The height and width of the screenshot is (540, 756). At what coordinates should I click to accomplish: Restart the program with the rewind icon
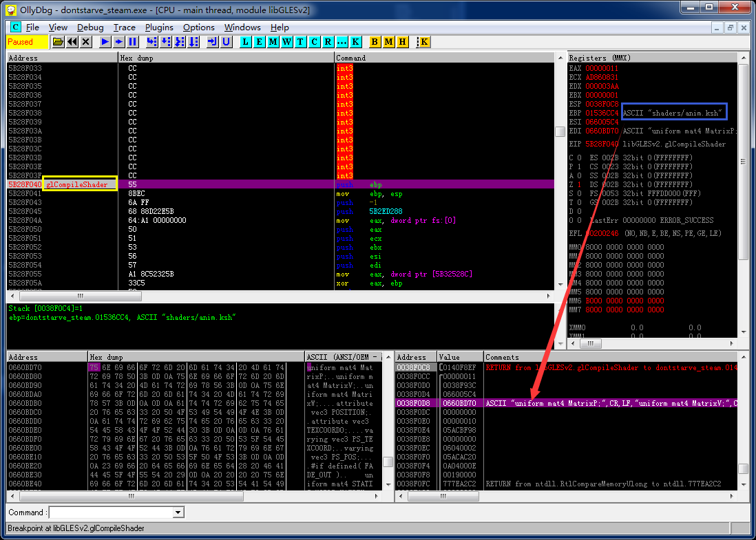pyautogui.click(x=72, y=42)
